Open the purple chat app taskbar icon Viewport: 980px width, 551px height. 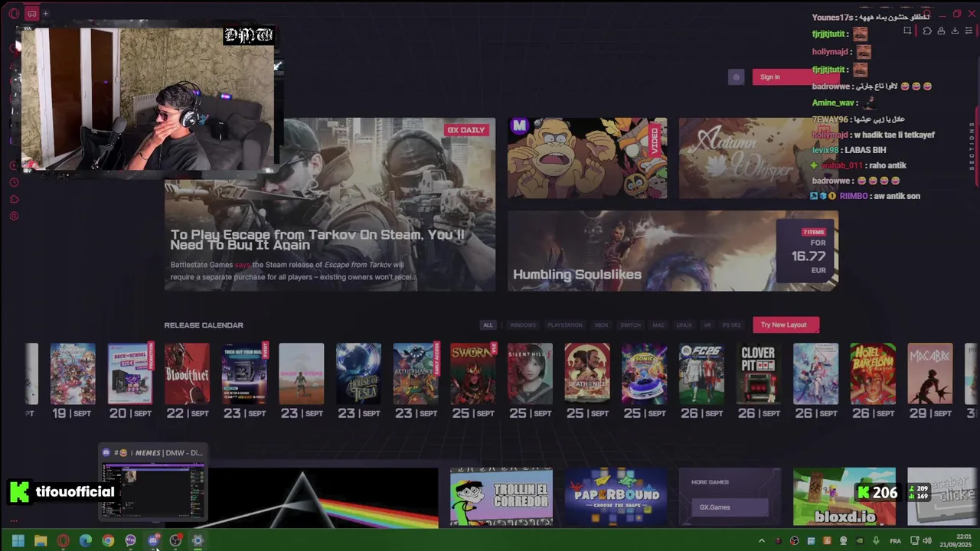(130, 541)
